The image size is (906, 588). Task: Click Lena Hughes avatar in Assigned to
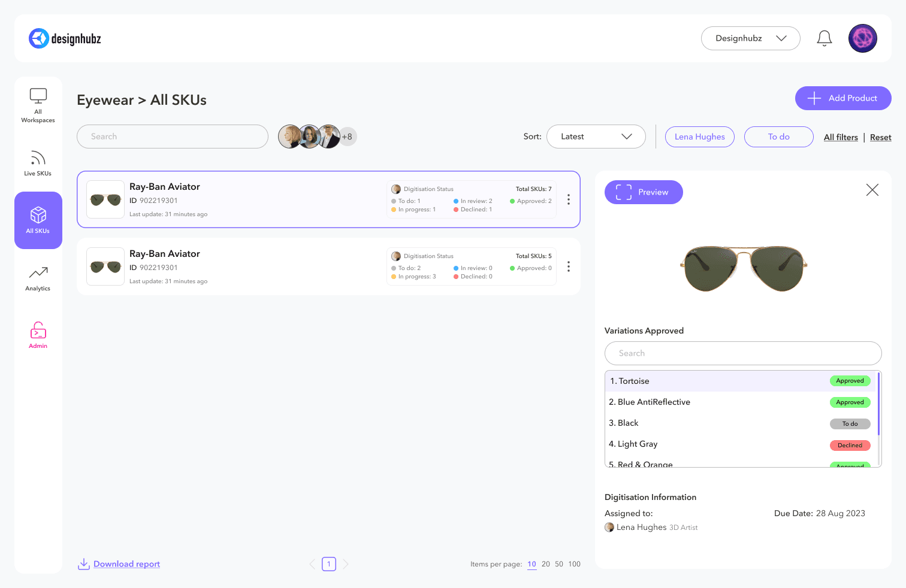(609, 528)
